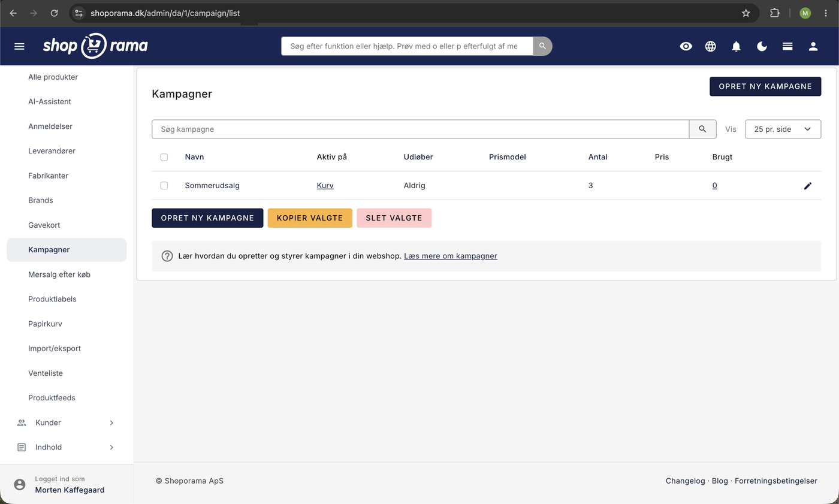Open the Chrome profile avatar
Image resolution: width=839 pixels, height=504 pixels.
pos(805,13)
